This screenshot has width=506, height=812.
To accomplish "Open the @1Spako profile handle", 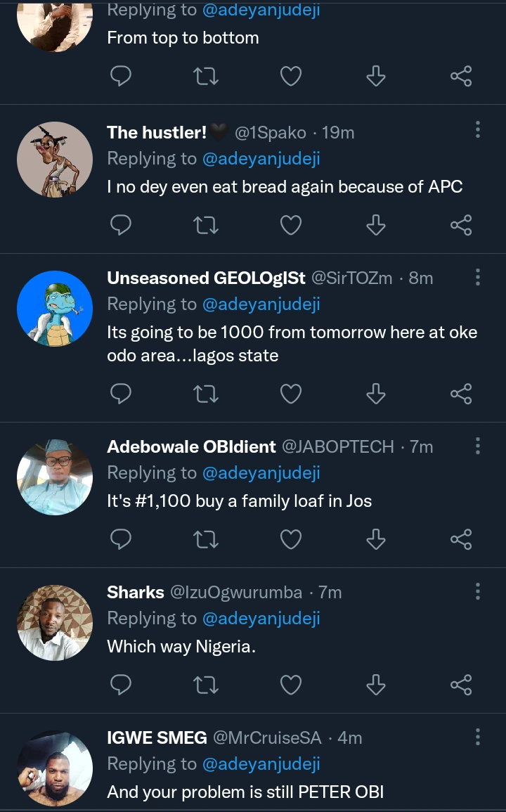I will pyautogui.click(x=270, y=133).
